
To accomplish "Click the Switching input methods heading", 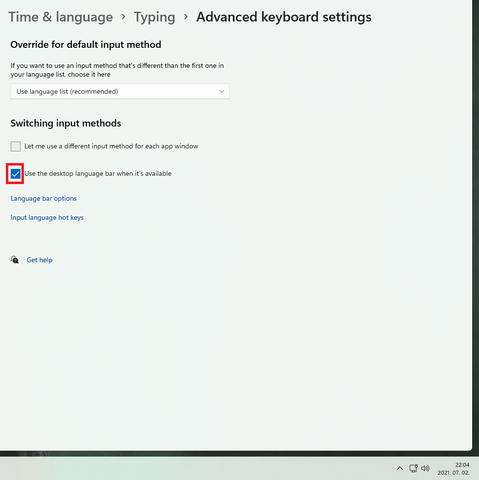I will [66, 123].
